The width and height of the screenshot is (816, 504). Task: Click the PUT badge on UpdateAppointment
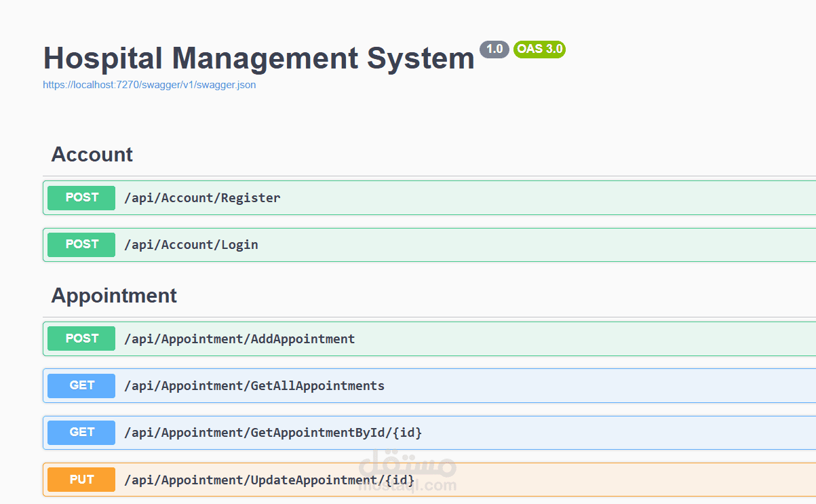(x=81, y=480)
